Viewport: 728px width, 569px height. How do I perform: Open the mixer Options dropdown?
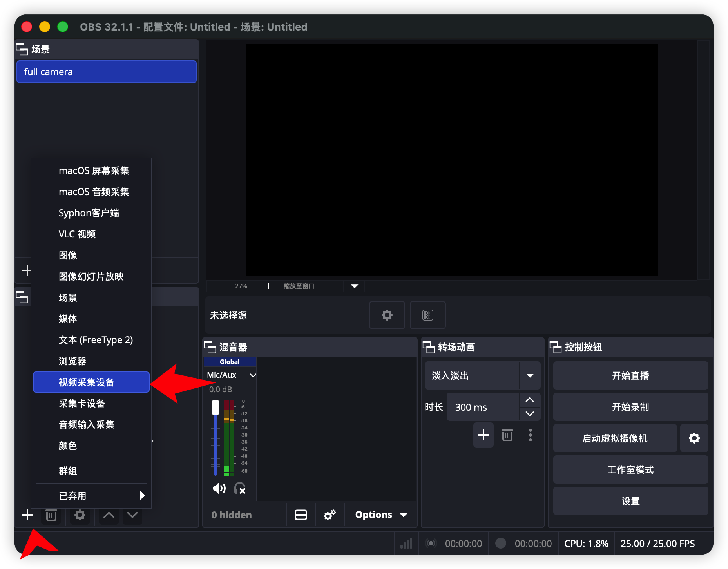click(381, 515)
